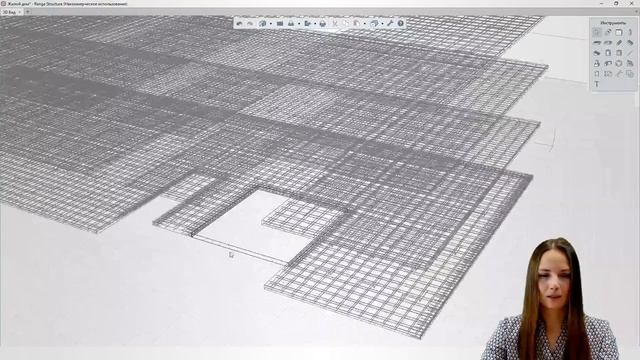Select the flat slab-shaped tool in second row
Image resolution: width=640 pixels, height=360 pixels.
597,43
